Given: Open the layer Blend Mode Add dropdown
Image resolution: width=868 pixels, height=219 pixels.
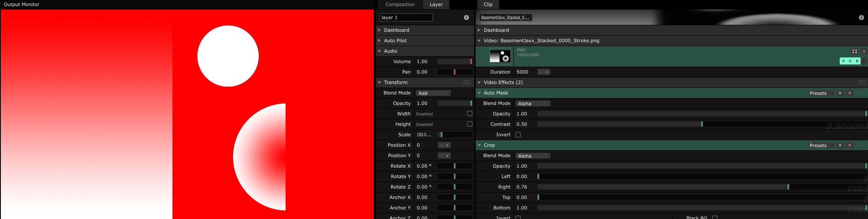Looking at the screenshot, I should tap(433, 93).
